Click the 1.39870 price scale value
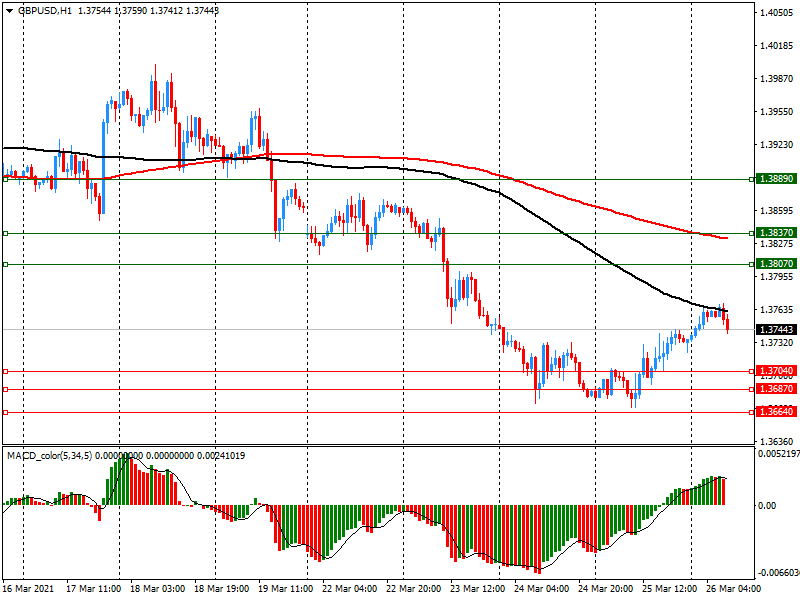The width and height of the screenshot is (800, 600). coord(777,79)
